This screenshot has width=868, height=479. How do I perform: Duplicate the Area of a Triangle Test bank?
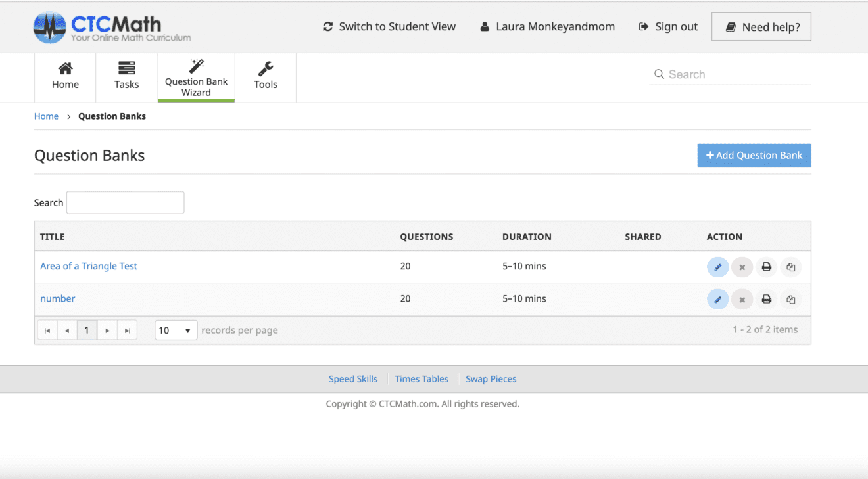pos(790,267)
